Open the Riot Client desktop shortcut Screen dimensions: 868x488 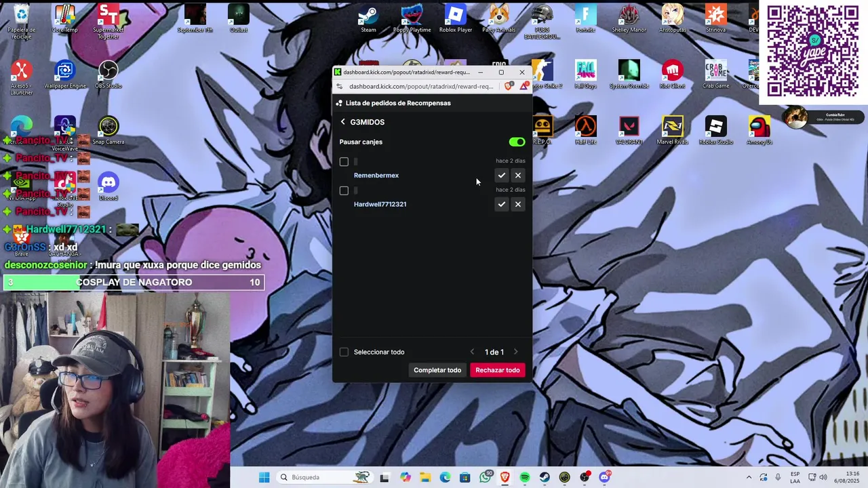pos(672,75)
